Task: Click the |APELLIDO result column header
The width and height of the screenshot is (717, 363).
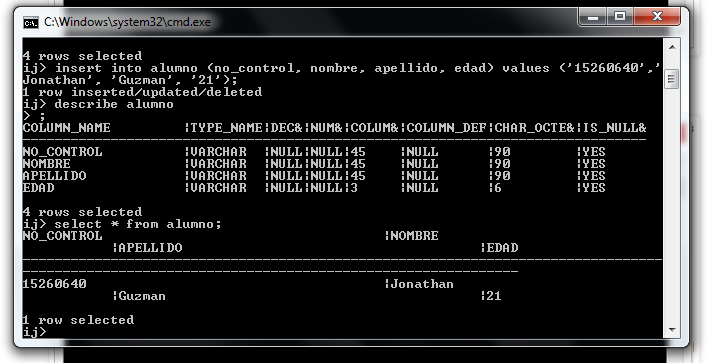Action: point(147,248)
